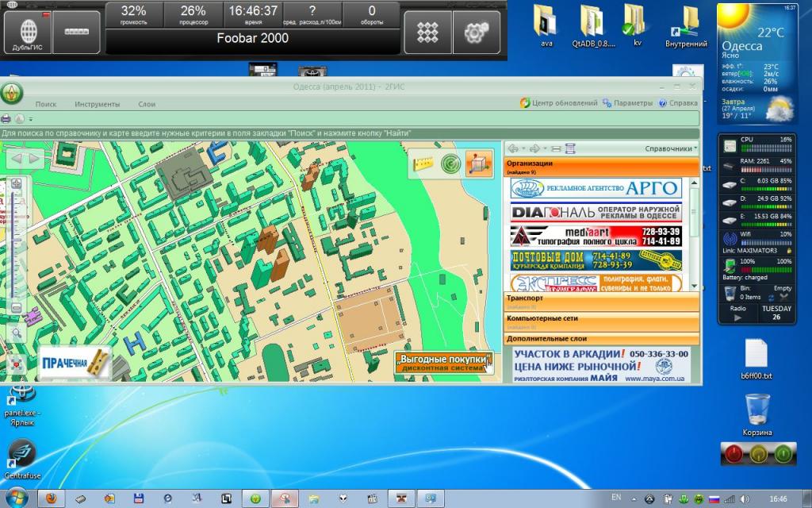Open the Справочники dropdown
Screen dimensions: 812x508
671,148
